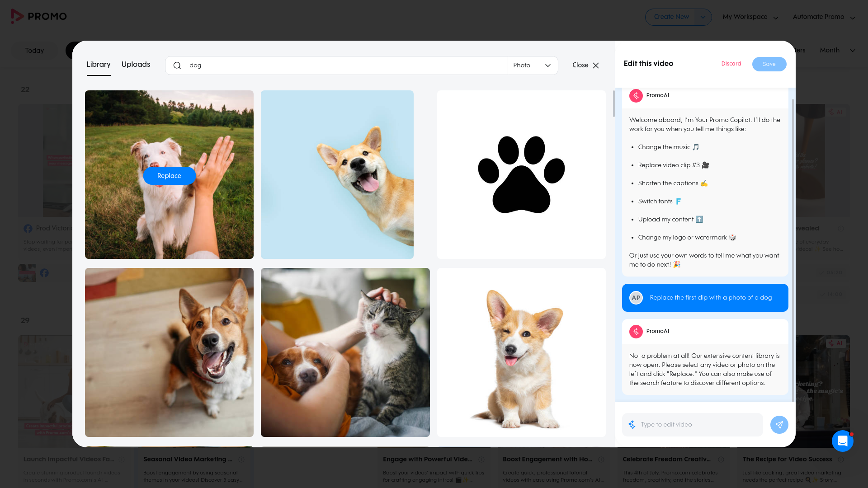Screen dimensions: 868x488
Task: Click the Promo logo in the header
Action: (x=39, y=16)
